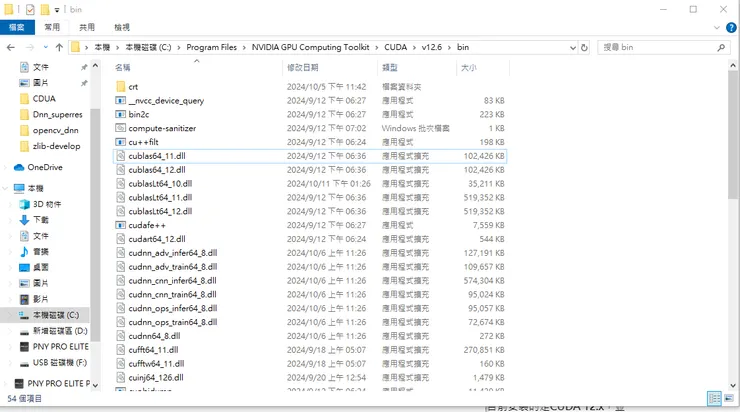The image size is (740, 412).
Task: Open the recent locations dropdown arrow
Action: pyautogui.click(x=46, y=47)
